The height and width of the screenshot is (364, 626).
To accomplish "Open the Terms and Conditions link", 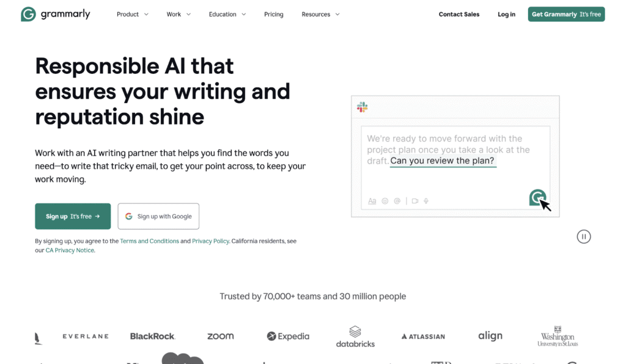I will tap(149, 241).
